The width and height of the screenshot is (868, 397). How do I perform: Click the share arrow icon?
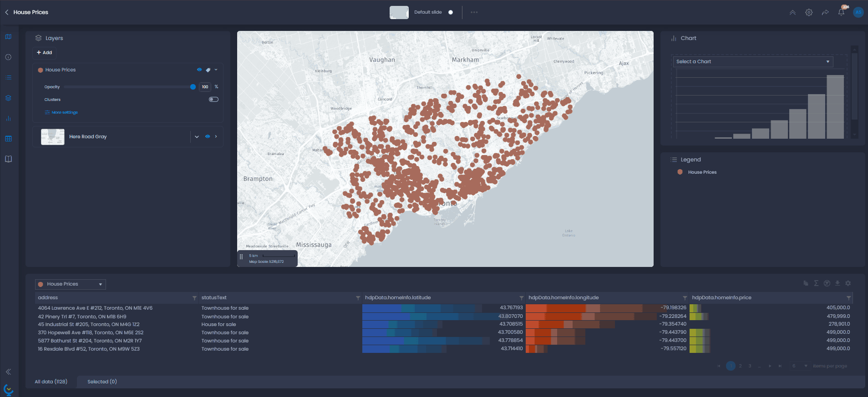point(825,13)
